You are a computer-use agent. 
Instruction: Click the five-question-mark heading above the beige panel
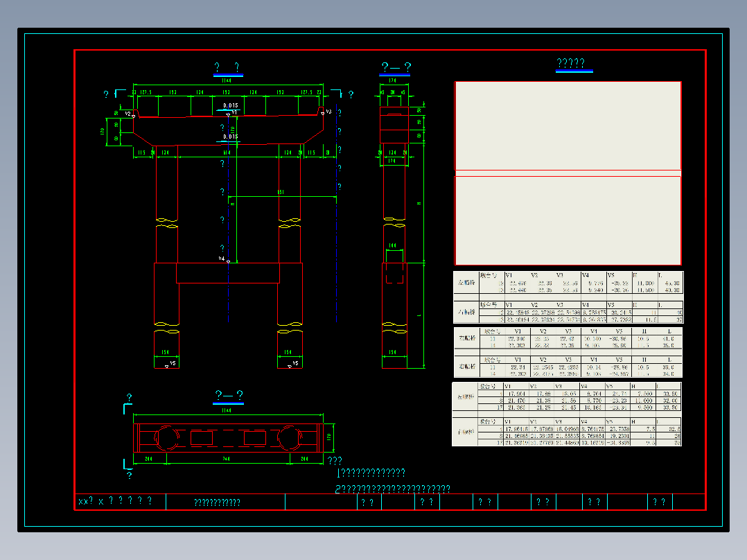571,63
